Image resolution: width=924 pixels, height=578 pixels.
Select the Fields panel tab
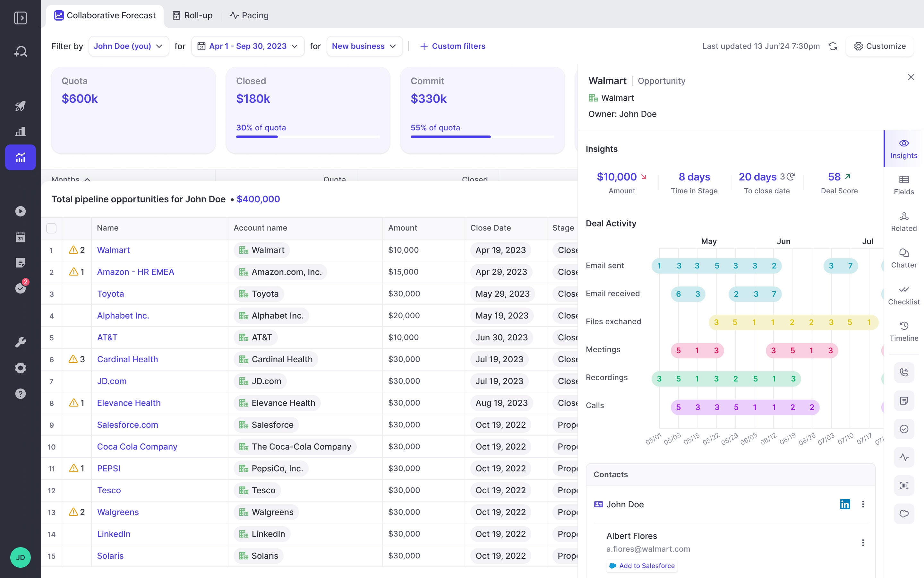click(904, 185)
